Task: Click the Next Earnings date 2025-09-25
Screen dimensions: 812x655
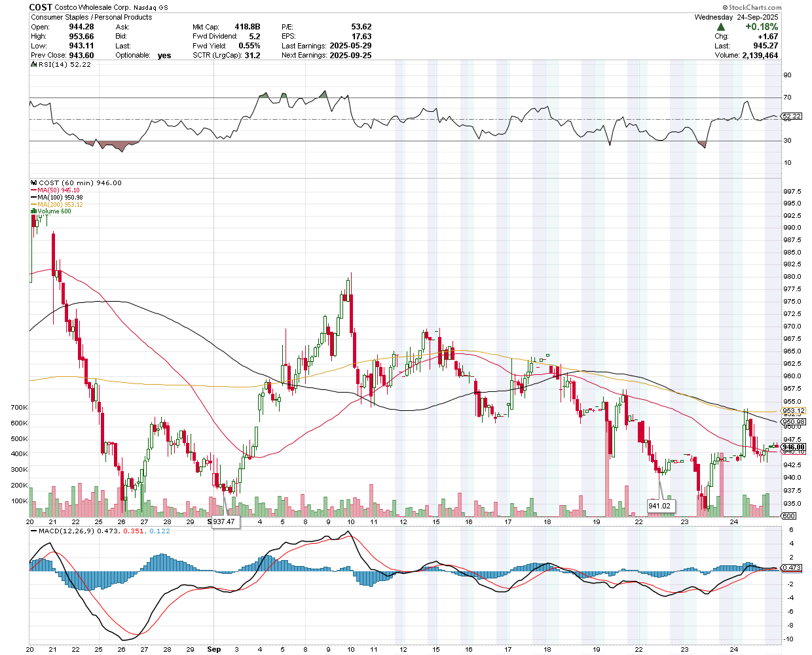Action: coord(350,56)
